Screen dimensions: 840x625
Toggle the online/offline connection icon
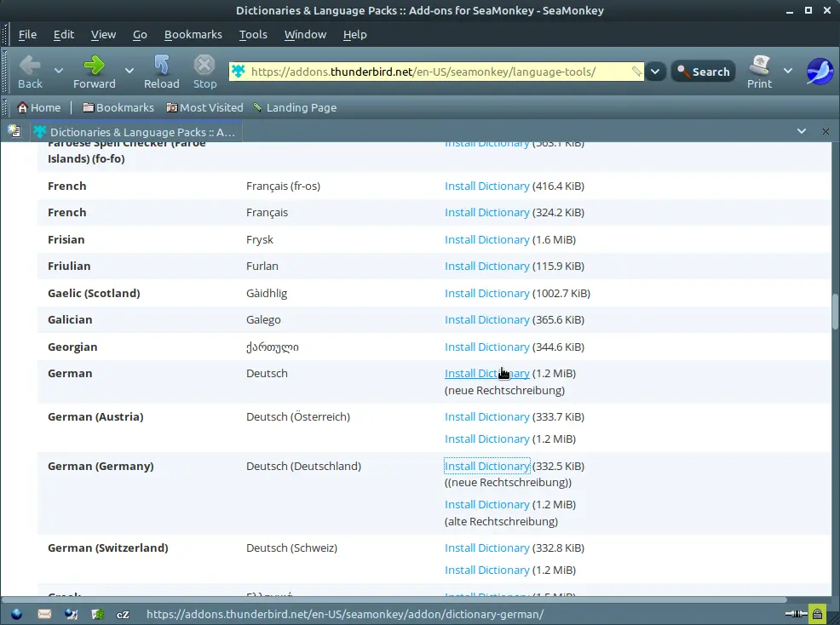(795, 614)
